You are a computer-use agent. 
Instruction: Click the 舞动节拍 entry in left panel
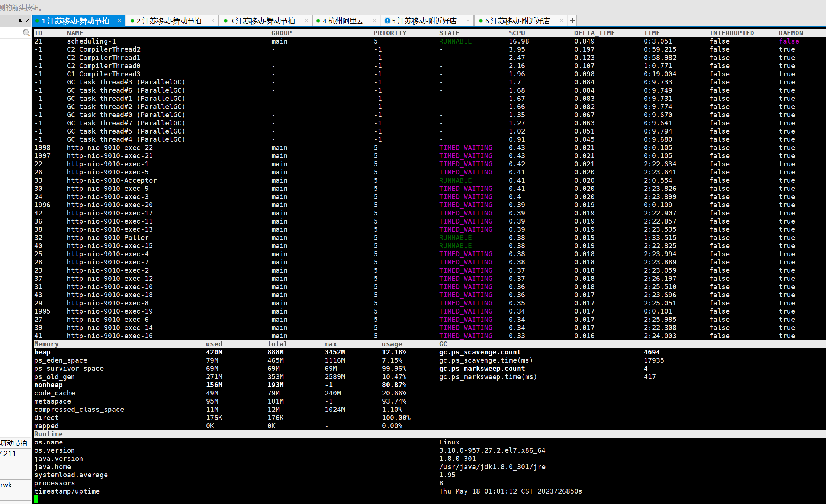tap(14, 443)
